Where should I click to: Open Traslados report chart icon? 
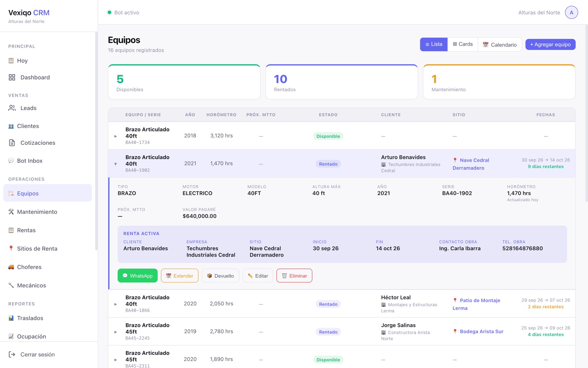coord(11,318)
